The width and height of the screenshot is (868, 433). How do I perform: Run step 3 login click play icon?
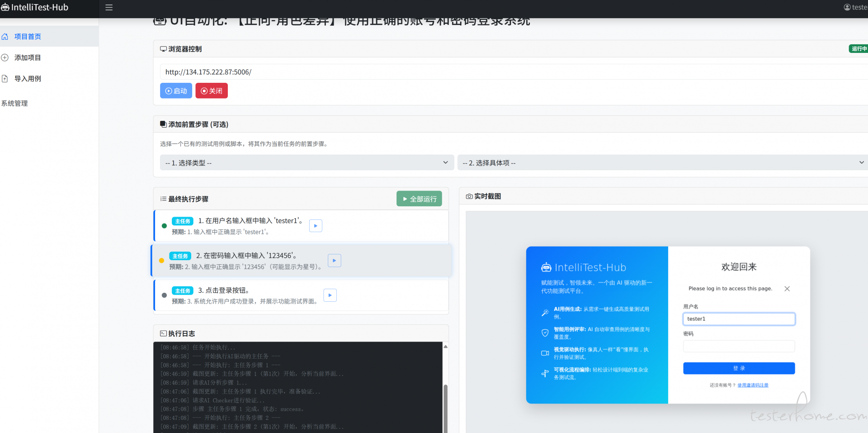point(330,295)
